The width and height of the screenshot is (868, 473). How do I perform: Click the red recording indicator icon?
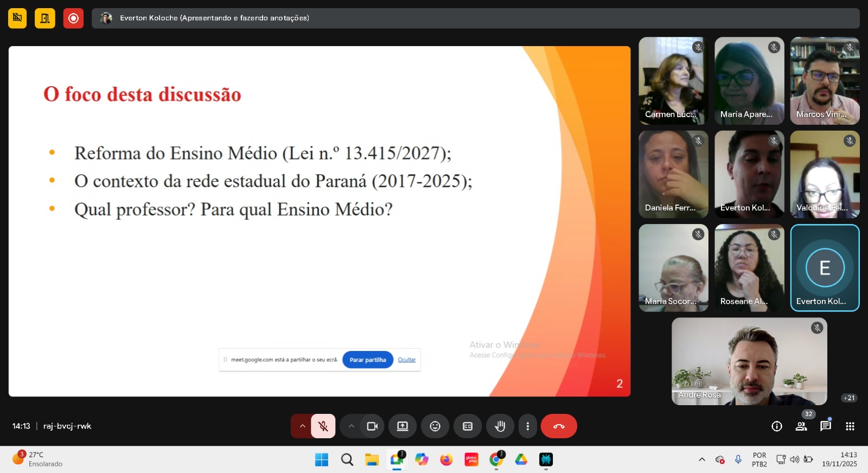point(73,18)
